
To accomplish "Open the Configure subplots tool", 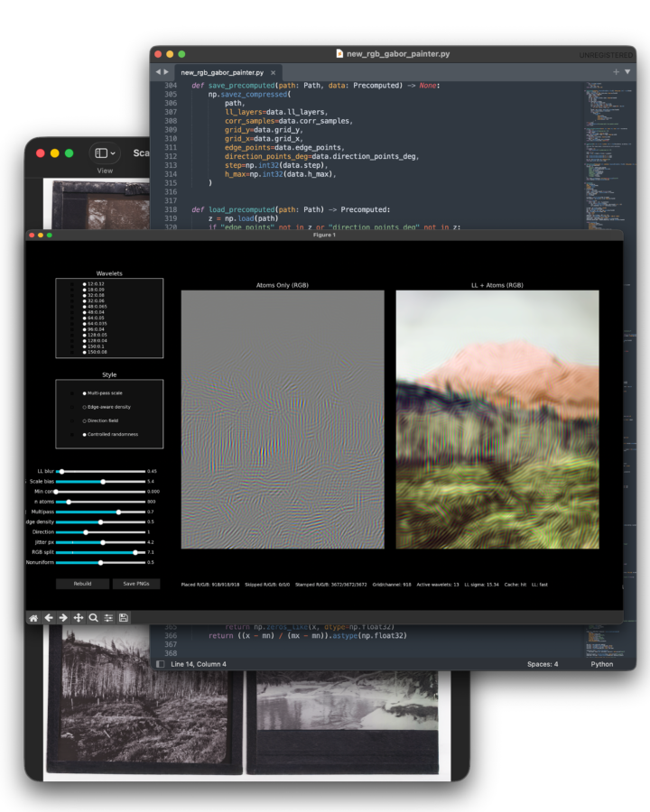I will point(108,618).
